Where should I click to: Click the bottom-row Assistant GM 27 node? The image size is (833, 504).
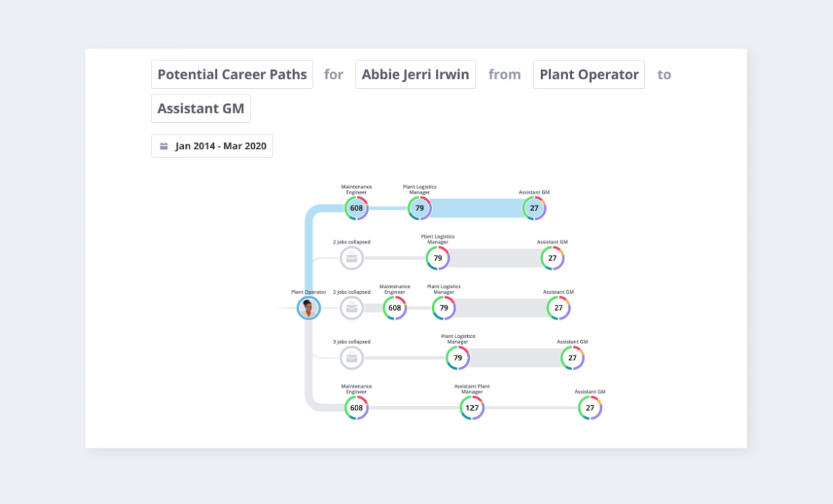590,408
